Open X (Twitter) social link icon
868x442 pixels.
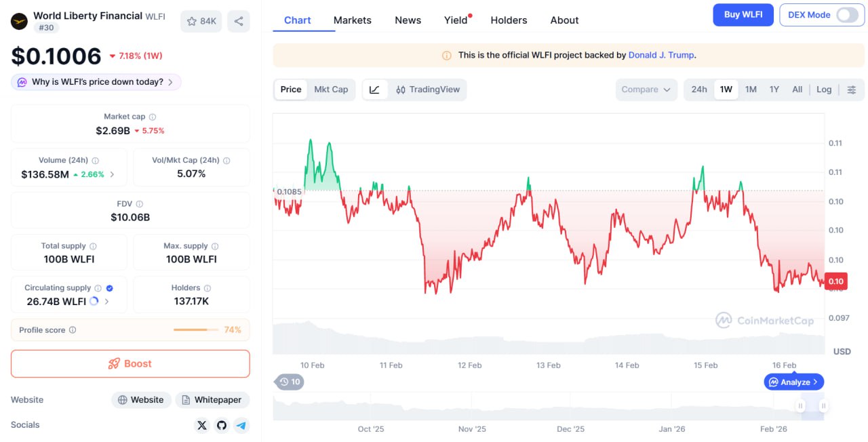201,425
